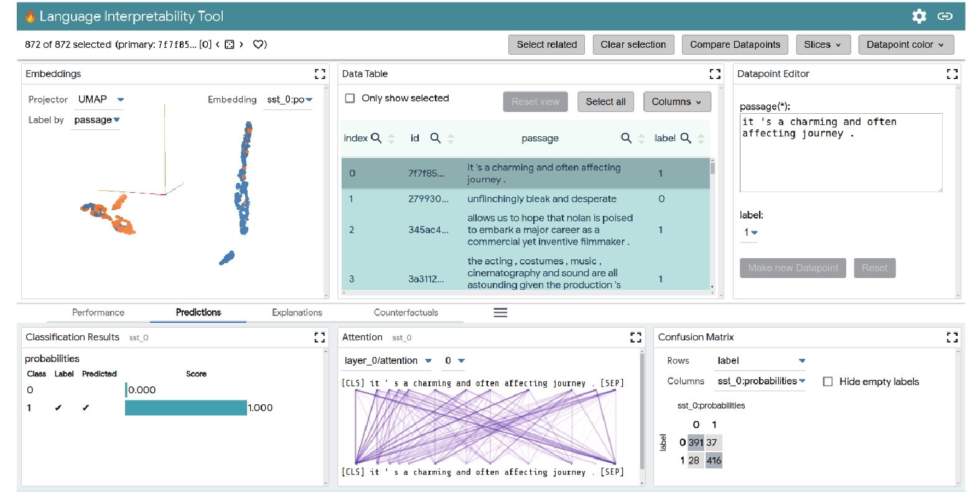Enable Only show selected checkbox
The height and width of the screenshot is (492, 980).
point(350,98)
